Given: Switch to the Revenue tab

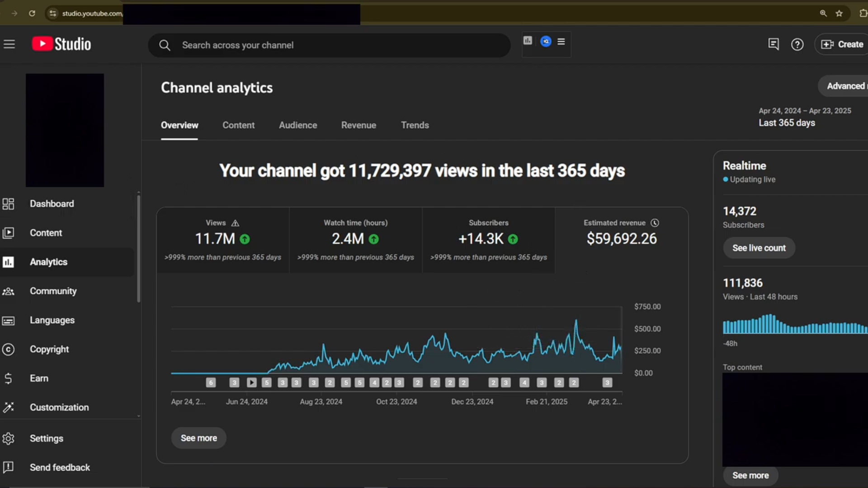Looking at the screenshot, I should coord(359,125).
